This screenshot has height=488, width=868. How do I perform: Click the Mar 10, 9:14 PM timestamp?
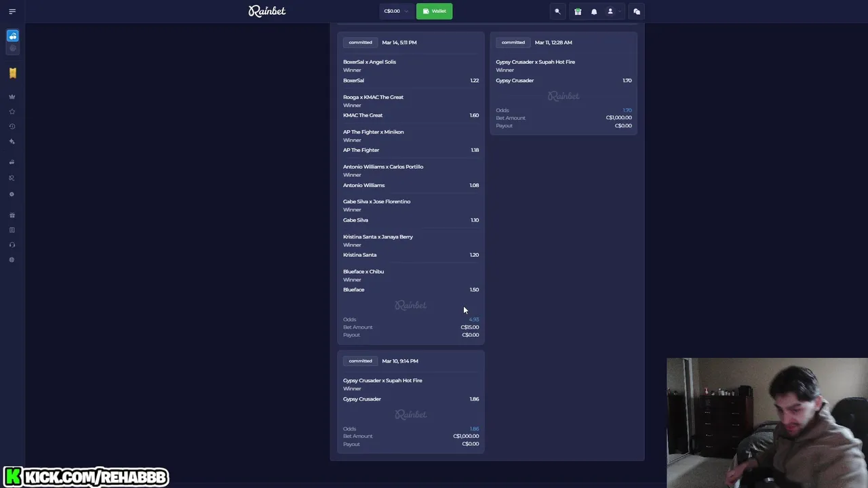coord(400,361)
